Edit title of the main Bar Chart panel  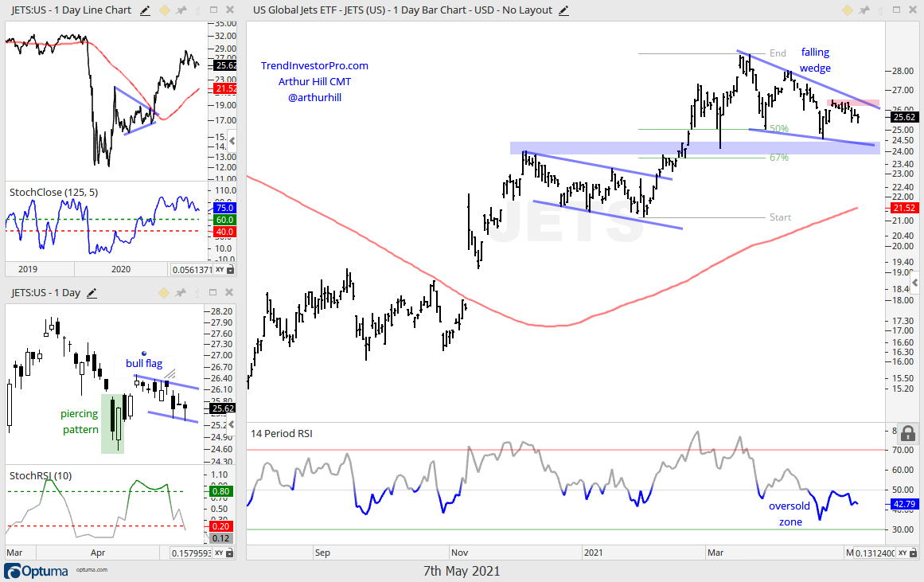[564, 10]
